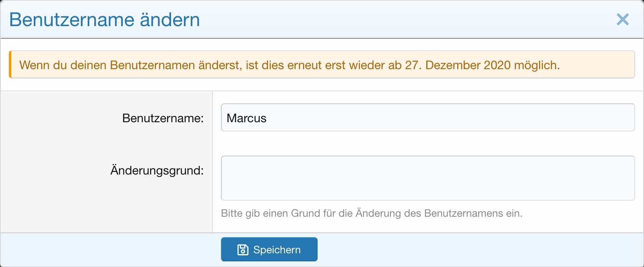Place cursor on the name "Marcus"

pos(246,118)
